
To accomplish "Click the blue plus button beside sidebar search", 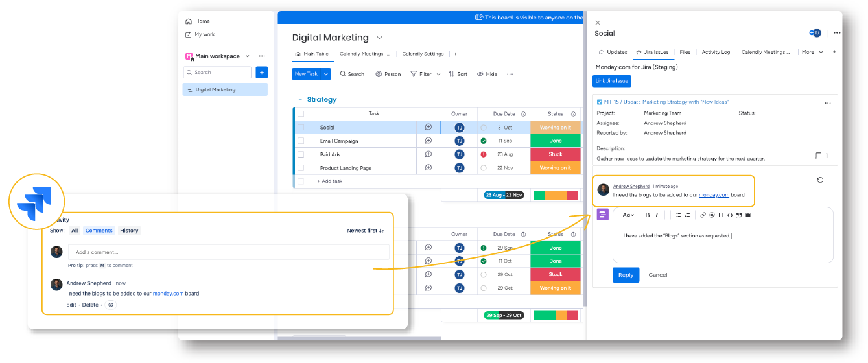I will [x=261, y=73].
